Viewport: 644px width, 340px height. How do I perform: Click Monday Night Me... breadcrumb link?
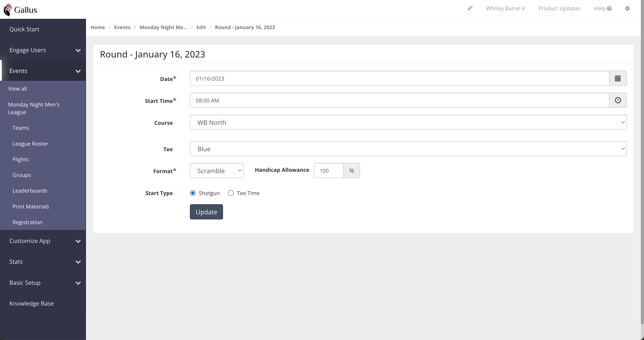[x=163, y=27]
